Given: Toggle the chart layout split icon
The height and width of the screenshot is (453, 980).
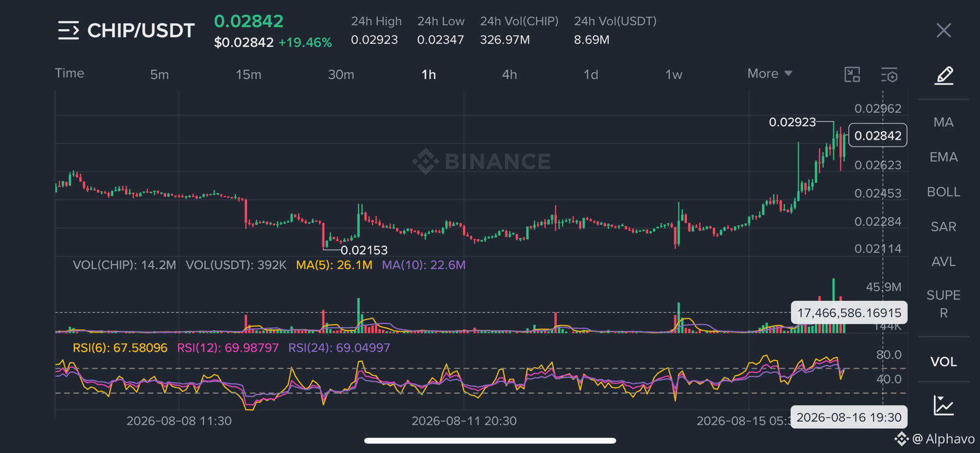Looking at the screenshot, I should [x=852, y=74].
